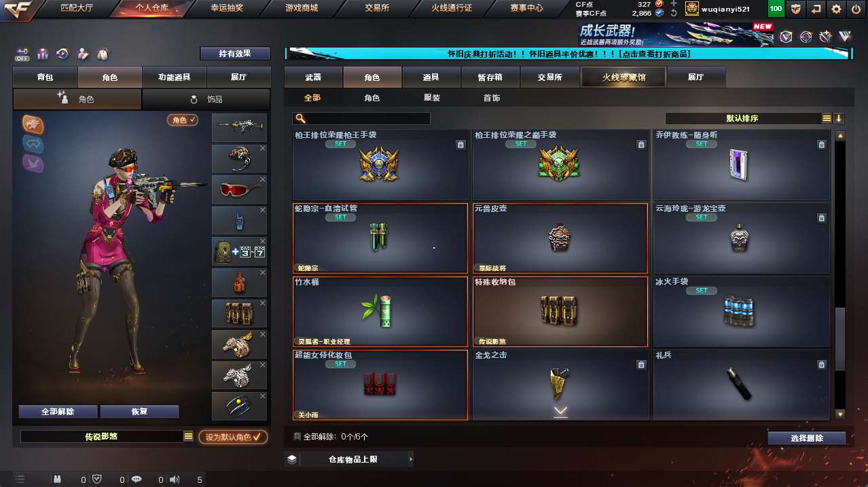The height and width of the screenshot is (487, 868).
Task: Click the CF点 plus recharge icon
Action: coord(673,4)
